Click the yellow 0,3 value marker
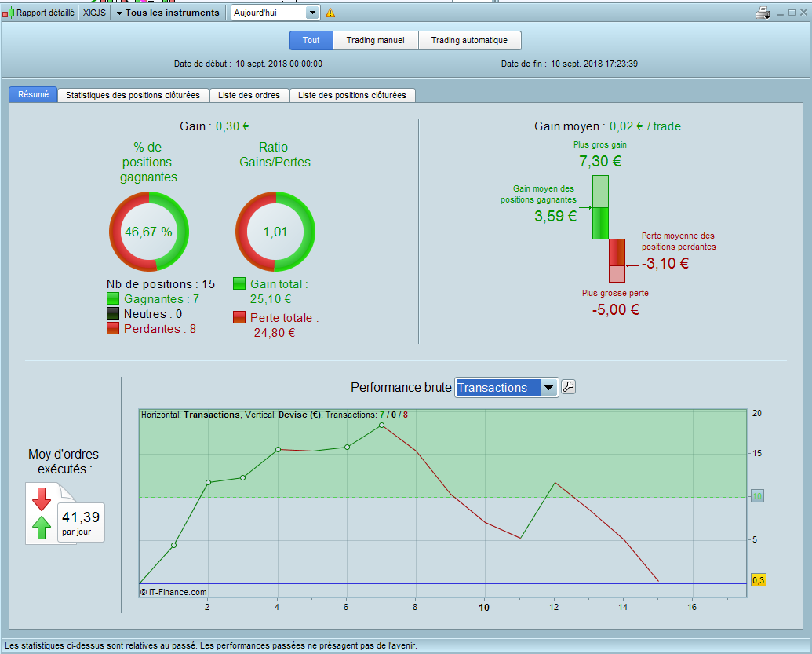 pos(758,580)
